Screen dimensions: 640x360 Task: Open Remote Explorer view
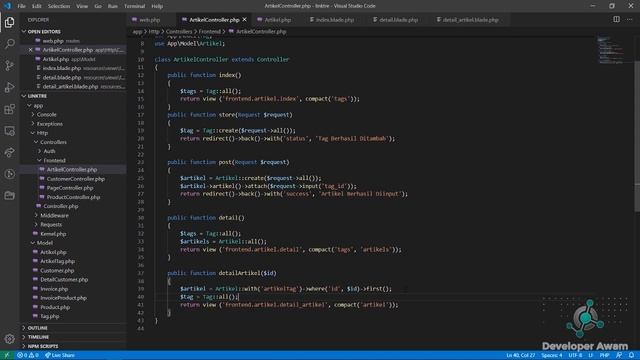coord(9,131)
